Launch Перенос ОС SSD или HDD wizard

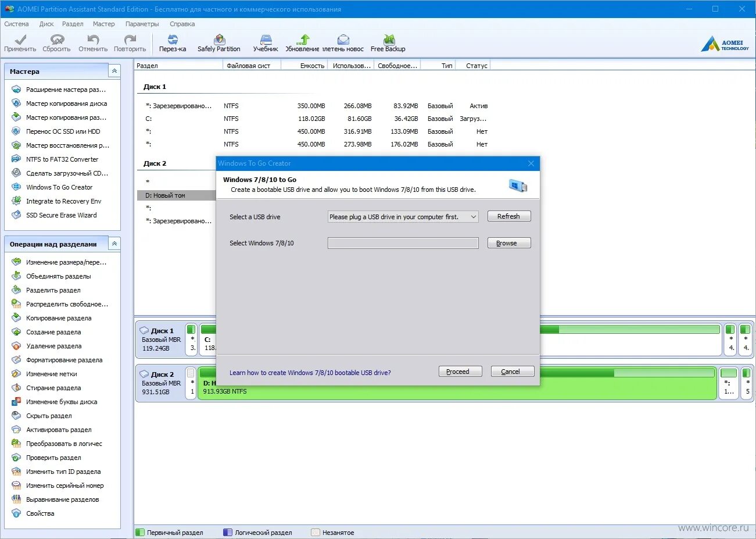pos(63,131)
